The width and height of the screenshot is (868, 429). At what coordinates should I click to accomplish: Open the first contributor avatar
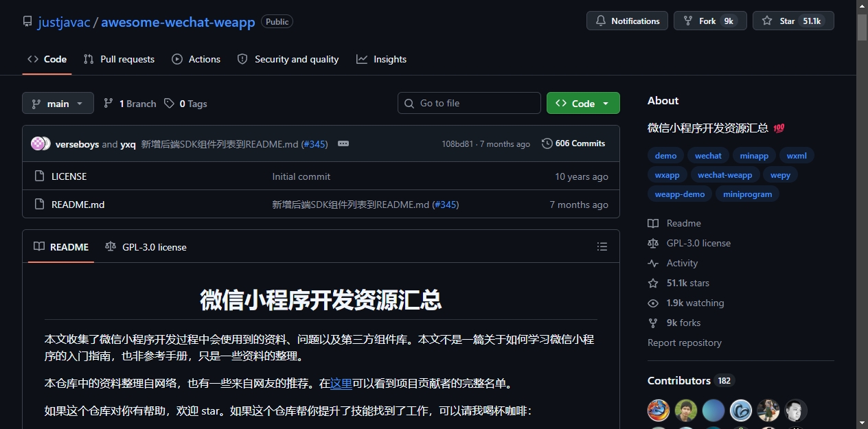(x=659, y=410)
